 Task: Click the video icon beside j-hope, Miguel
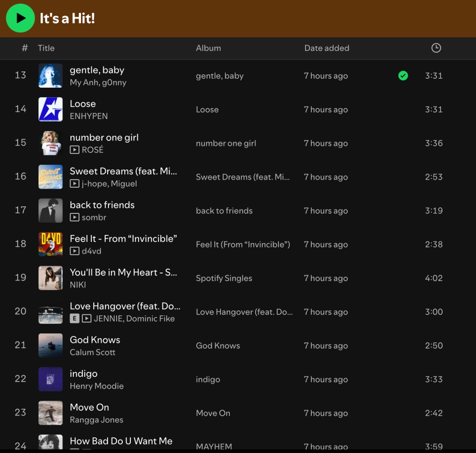click(x=74, y=183)
